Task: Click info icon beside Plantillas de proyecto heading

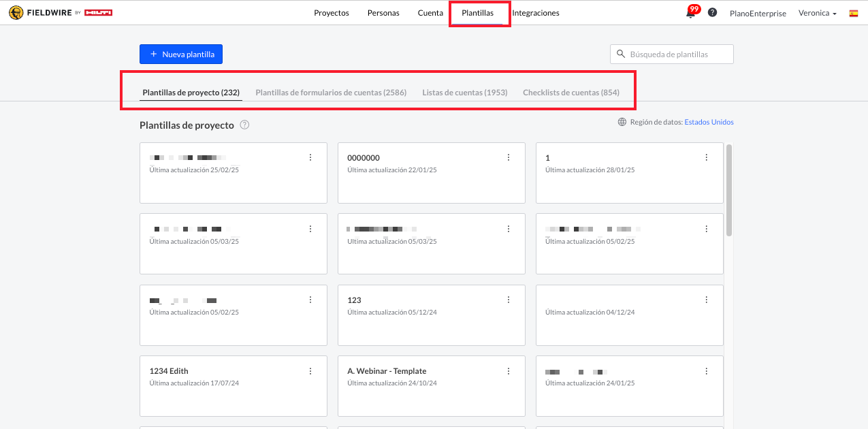Action: pyautogui.click(x=244, y=125)
